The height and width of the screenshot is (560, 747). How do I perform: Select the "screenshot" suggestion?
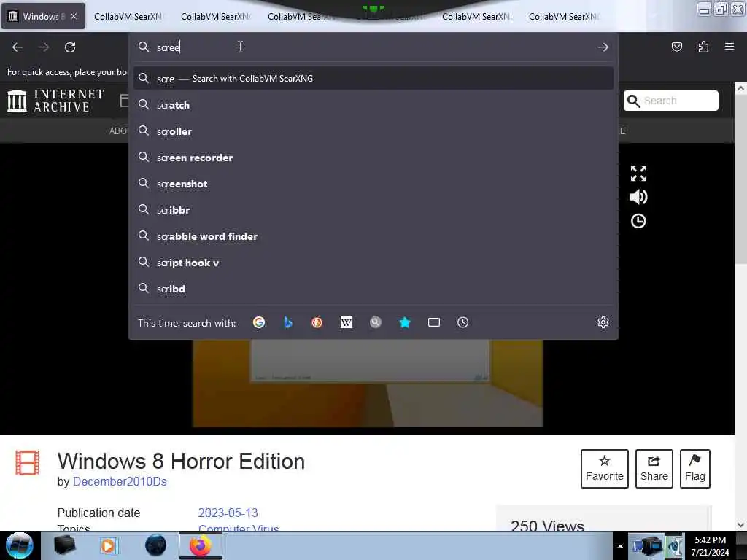(x=373, y=183)
